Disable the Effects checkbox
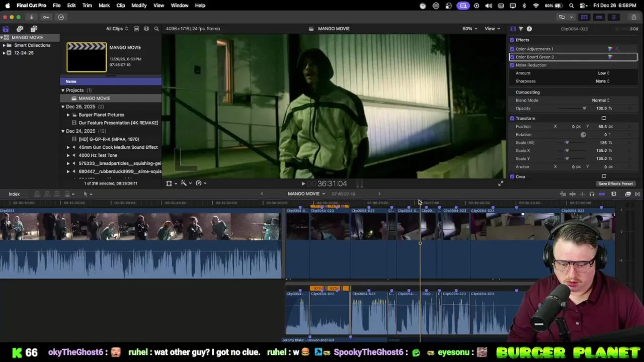This screenshot has height=362, width=644. [x=512, y=40]
